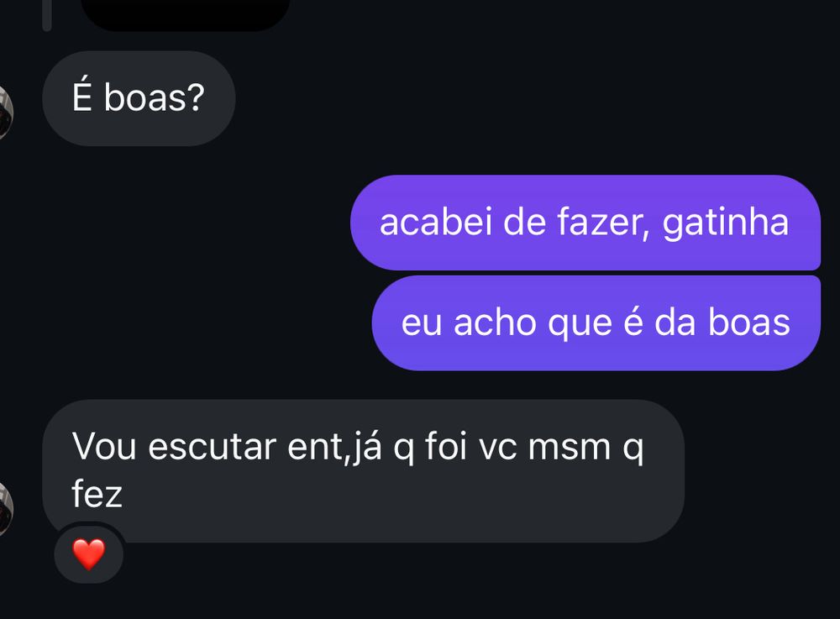This screenshot has height=619, width=840.
Task: Tap the vertical reply quote bar at top
Action: click(x=46, y=15)
